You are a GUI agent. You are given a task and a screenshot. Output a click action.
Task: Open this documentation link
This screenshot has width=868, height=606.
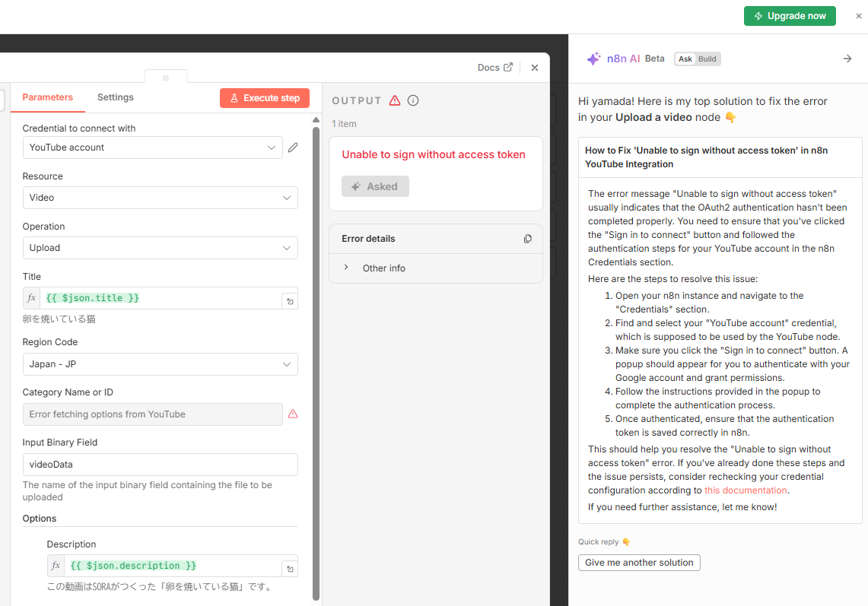coord(745,490)
